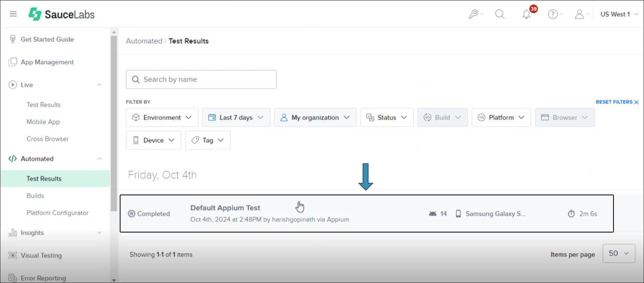Click the magnifier icon in name search
Viewport: 644px width, 283px height.
pos(136,79)
